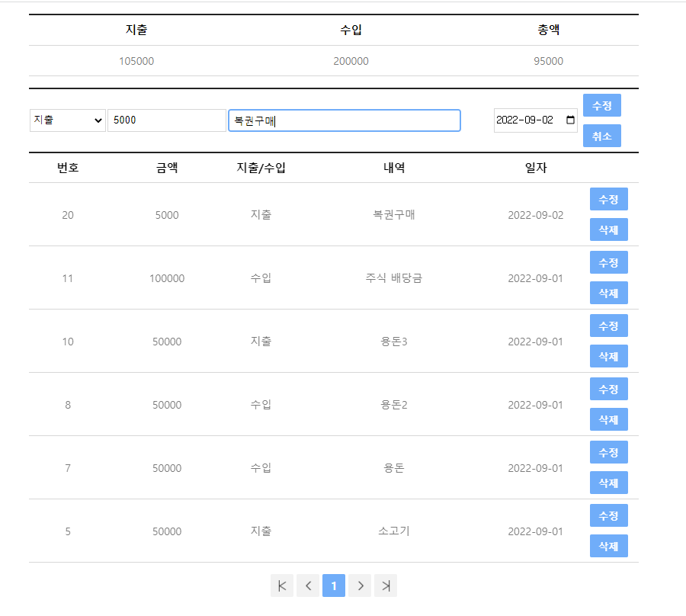Click the number 10 cell
Viewport: 686px width, 616px height.
click(x=68, y=342)
